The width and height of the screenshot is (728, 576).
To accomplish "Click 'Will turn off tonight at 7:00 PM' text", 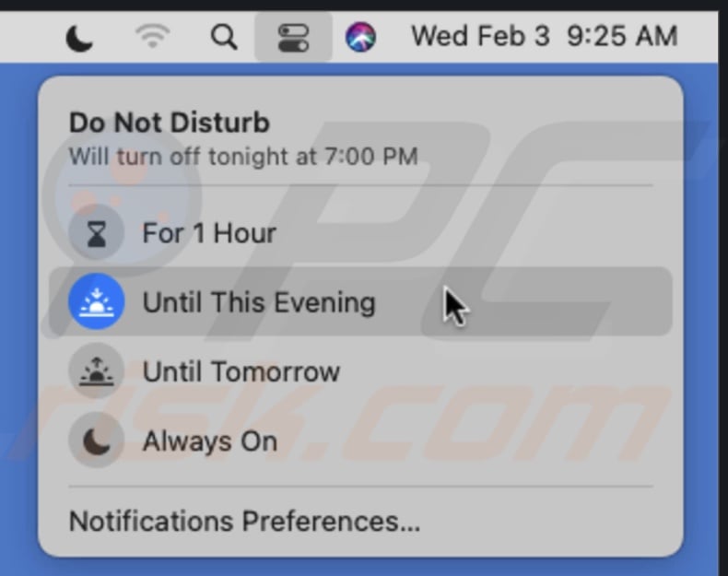I will 243,157.
